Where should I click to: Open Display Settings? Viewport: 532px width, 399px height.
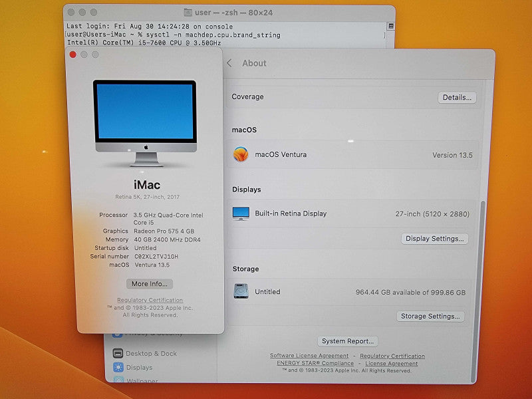tap(435, 239)
